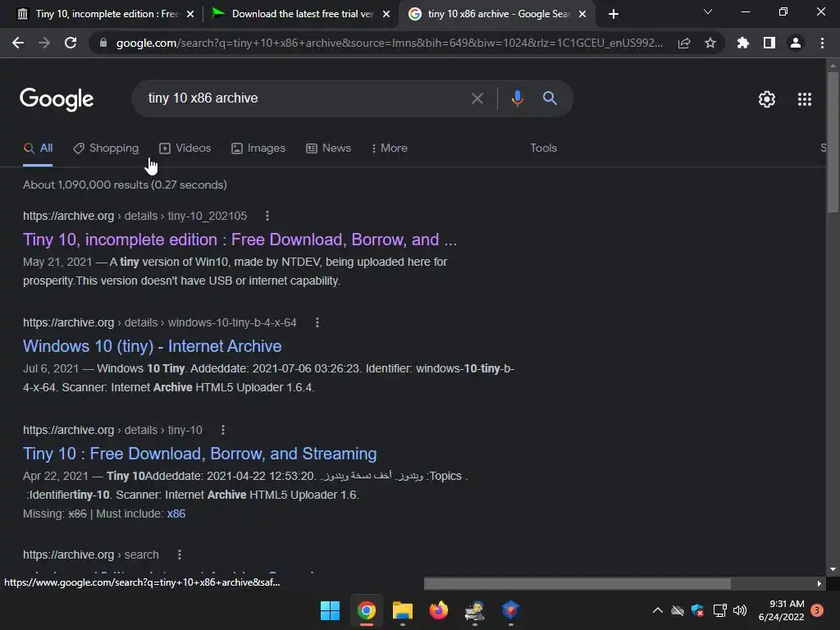Screen dimensions: 840x630
Task: Clear the Google search box text
Action: [x=477, y=98]
